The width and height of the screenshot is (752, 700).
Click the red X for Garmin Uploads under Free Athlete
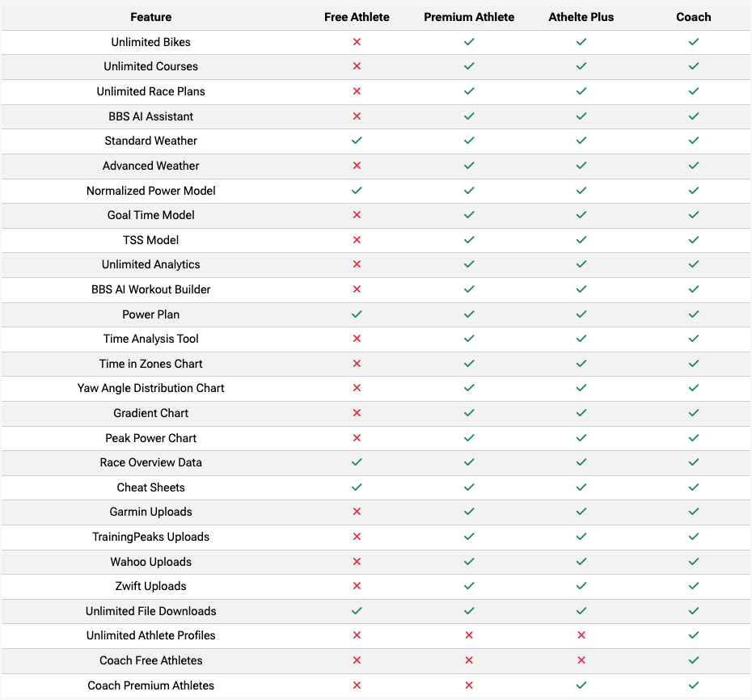[x=357, y=512]
